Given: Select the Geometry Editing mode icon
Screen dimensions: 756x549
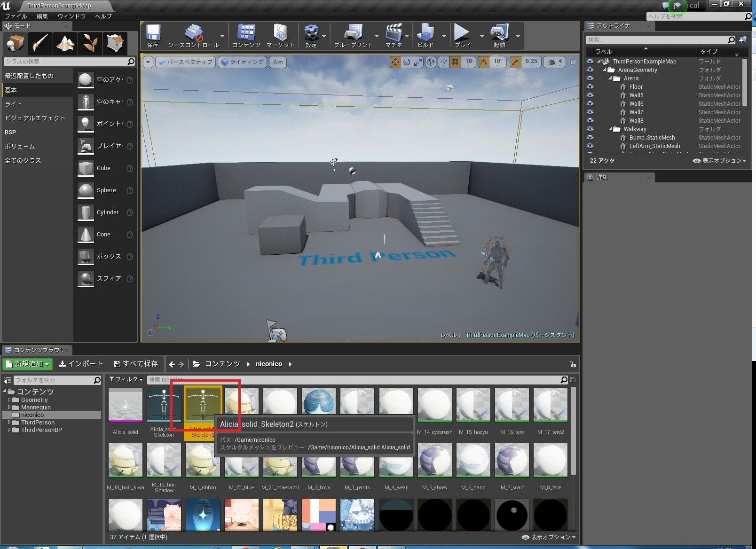Looking at the screenshot, I should pos(115,43).
